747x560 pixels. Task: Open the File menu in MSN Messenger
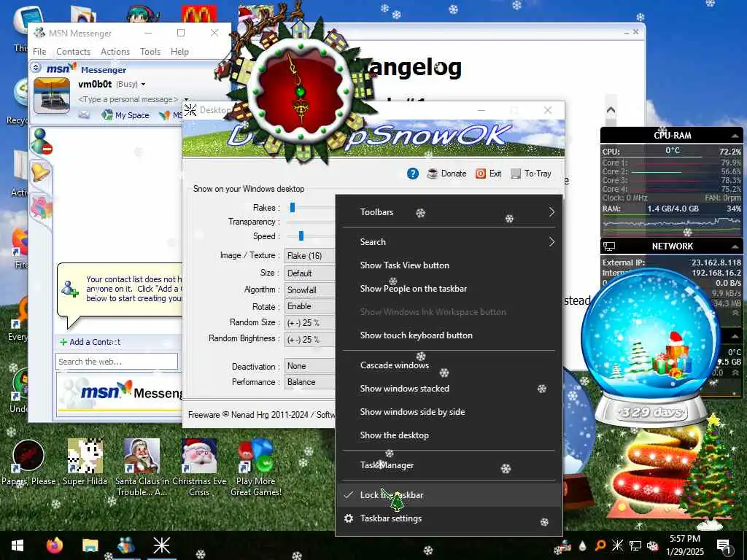(x=39, y=52)
